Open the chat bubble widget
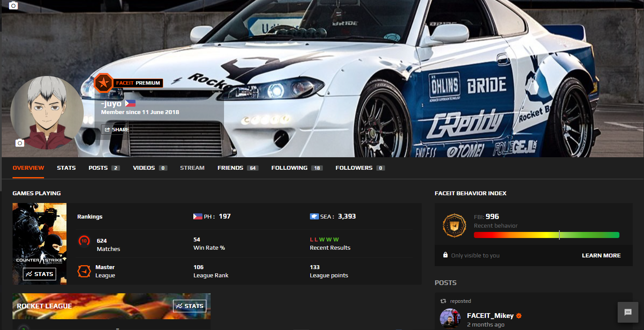 [628, 312]
